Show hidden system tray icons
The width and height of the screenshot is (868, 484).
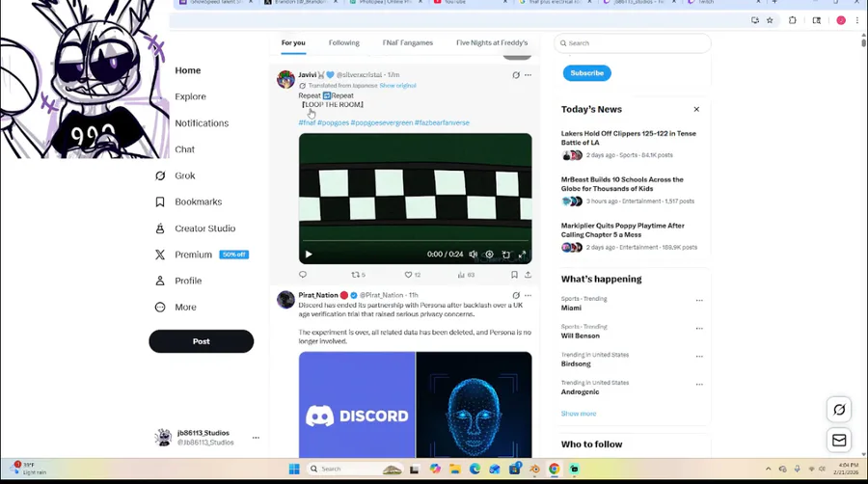click(x=769, y=470)
